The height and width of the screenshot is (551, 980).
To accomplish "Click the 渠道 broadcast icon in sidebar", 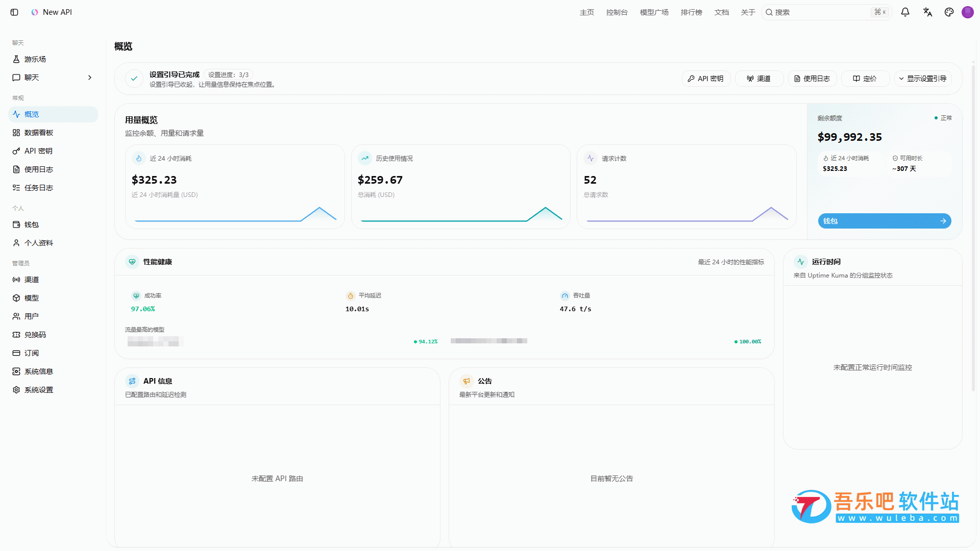I will 16,280.
